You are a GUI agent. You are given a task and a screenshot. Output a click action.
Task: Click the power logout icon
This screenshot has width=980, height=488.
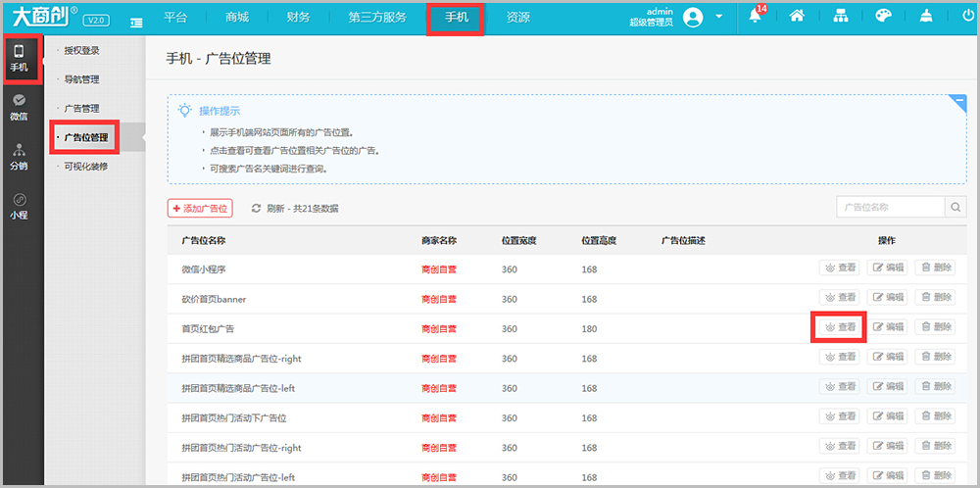969,17
